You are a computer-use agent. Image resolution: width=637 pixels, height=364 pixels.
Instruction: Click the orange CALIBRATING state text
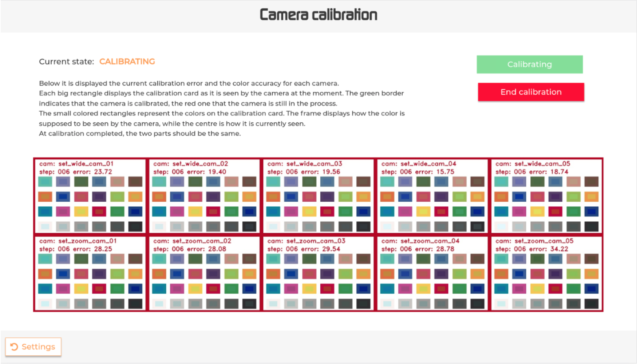point(127,61)
